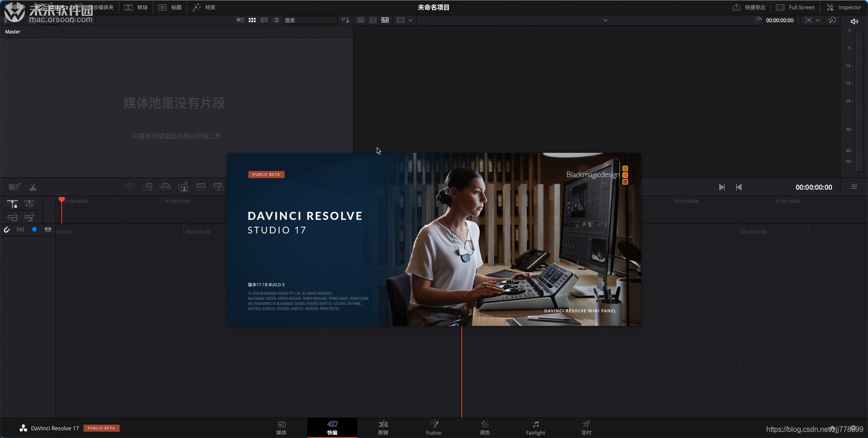Click the 快捷导出 quick export button
The image size is (868, 438).
pos(749,7)
